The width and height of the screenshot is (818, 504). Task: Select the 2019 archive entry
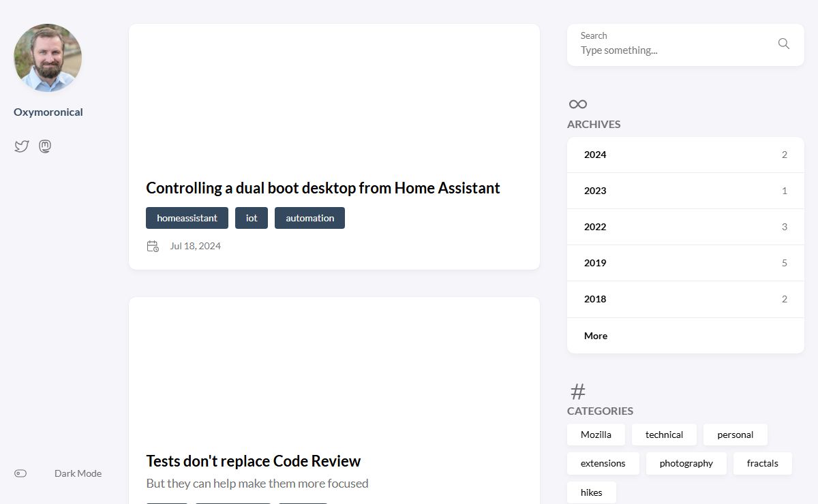(595, 263)
